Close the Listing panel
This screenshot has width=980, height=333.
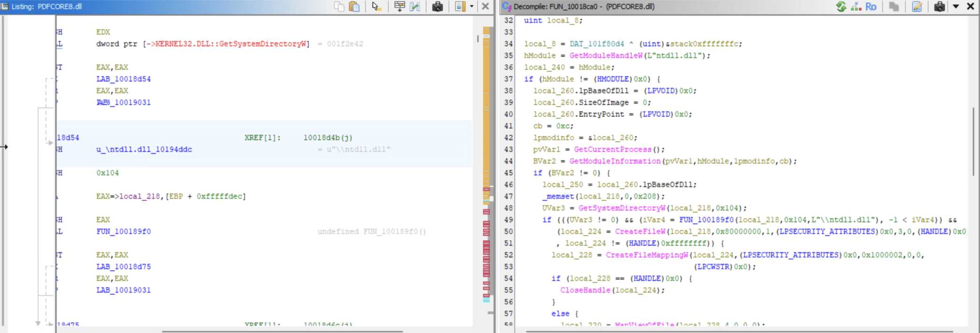pos(485,7)
